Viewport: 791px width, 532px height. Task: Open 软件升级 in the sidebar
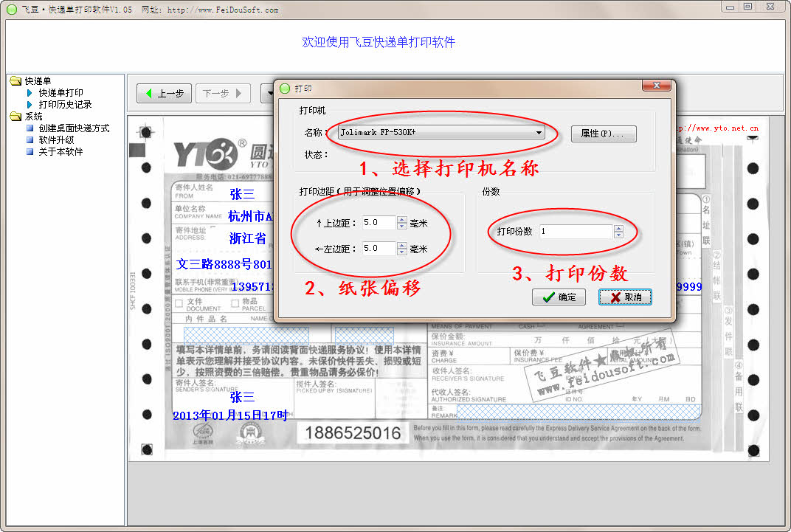(x=56, y=139)
